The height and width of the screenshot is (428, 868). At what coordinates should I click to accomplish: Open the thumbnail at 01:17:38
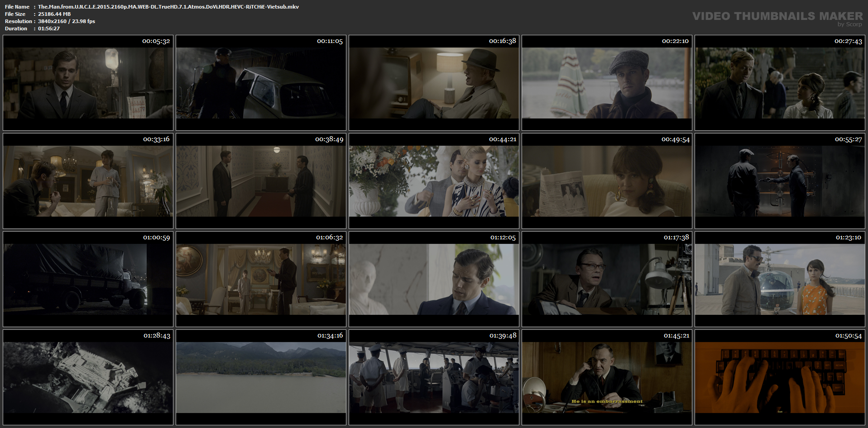point(607,279)
